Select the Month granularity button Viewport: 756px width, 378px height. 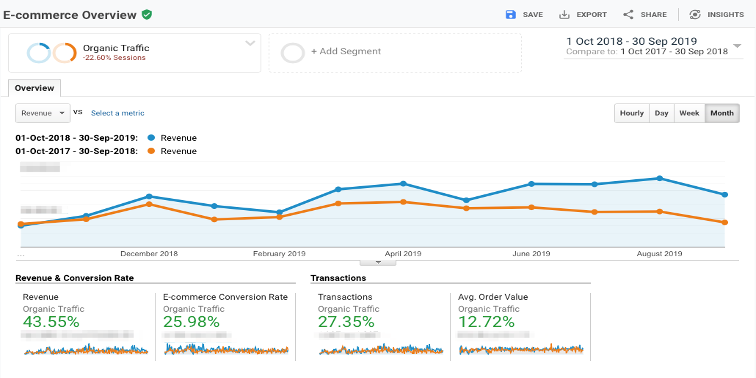[x=722, y=113]
